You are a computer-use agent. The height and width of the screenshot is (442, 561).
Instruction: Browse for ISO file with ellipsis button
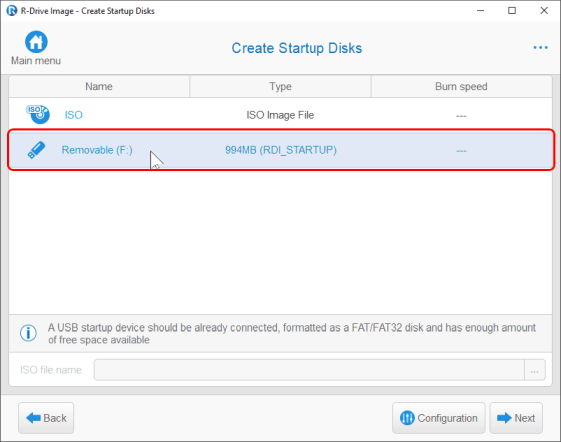point(535,370)
